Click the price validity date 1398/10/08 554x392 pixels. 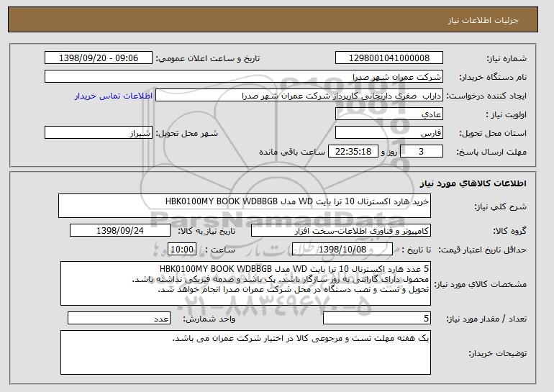pos(342,250)
